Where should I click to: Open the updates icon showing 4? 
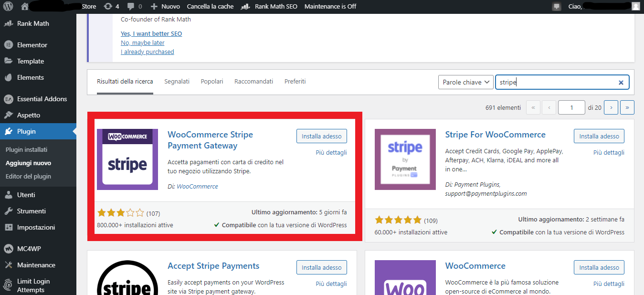pyautogui.click(x=111, y=7)
